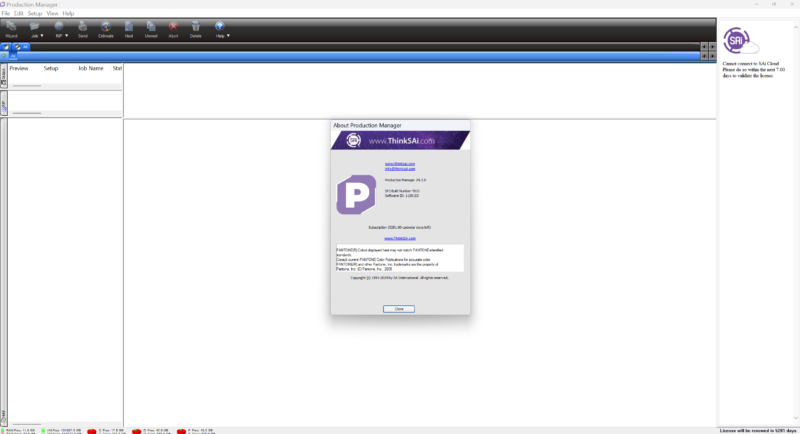Click the green plus add icon

pyautogui.click(x=4, y=56)
